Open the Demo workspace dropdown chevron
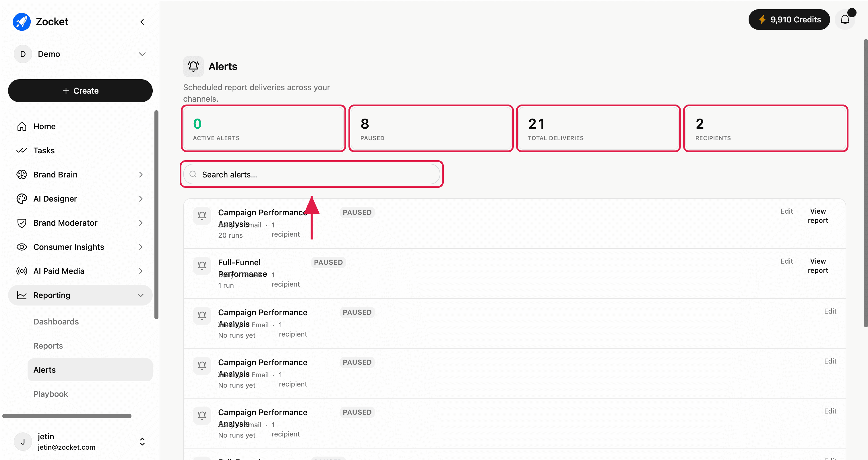This screenshot has height=460, width=868. [x=143, y=54]
